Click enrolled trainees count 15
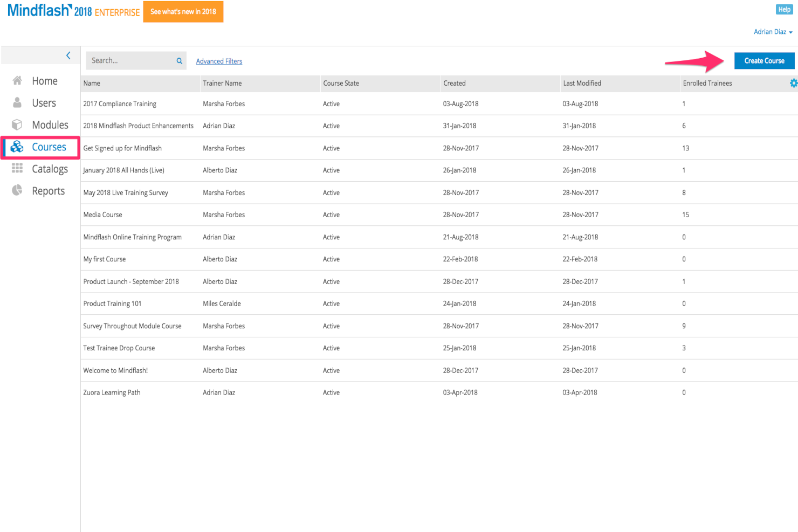This screenshot has height=532, width=798. point(685,215)
